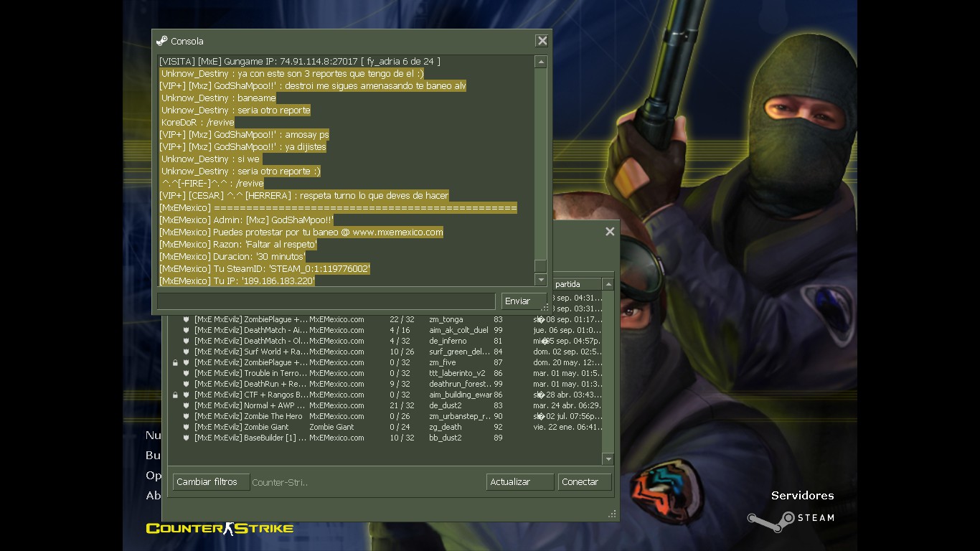Click map name 'zm_urbanstep_r..' in list
This screenshot has width=980, height=551.
pyautogui.click(x=460, y=416)
